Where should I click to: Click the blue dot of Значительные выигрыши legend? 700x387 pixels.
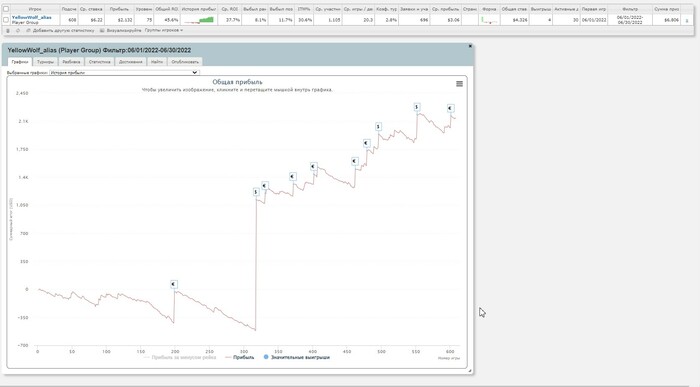coord(266,357)
